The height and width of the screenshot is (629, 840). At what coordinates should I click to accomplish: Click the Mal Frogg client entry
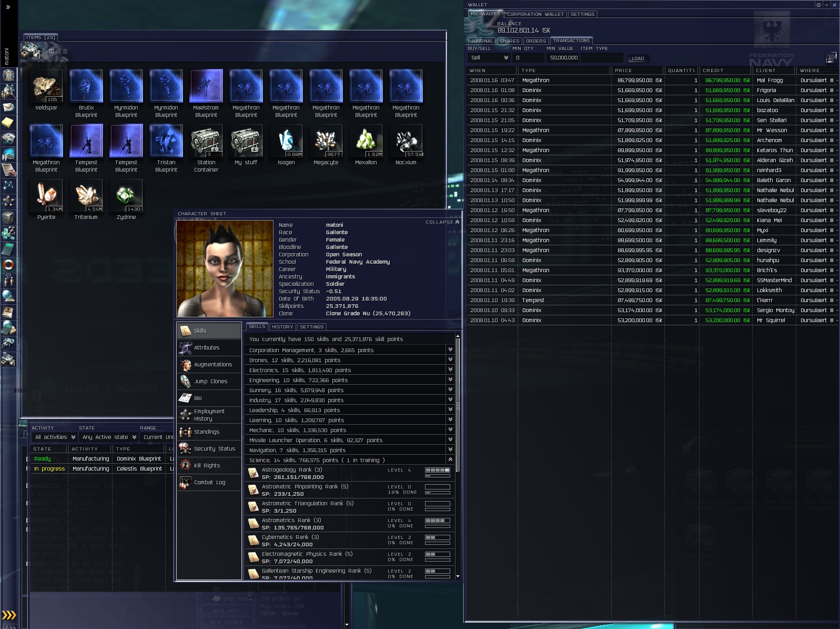[770, 80]
